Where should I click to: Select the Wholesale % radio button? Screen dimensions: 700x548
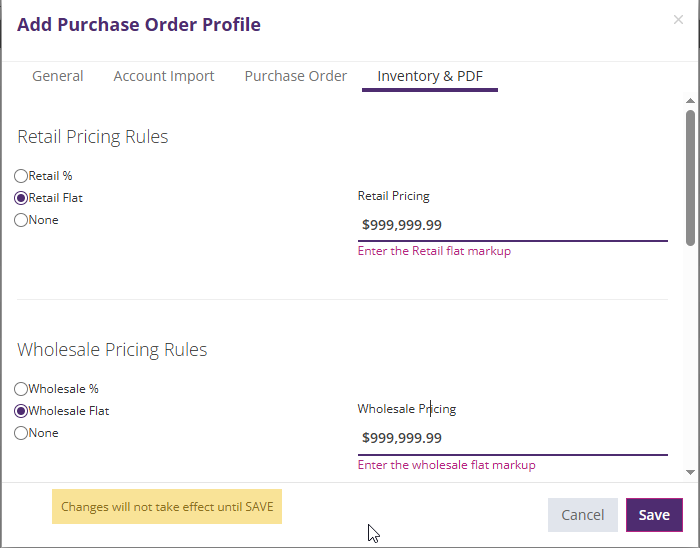pos(21,389)
